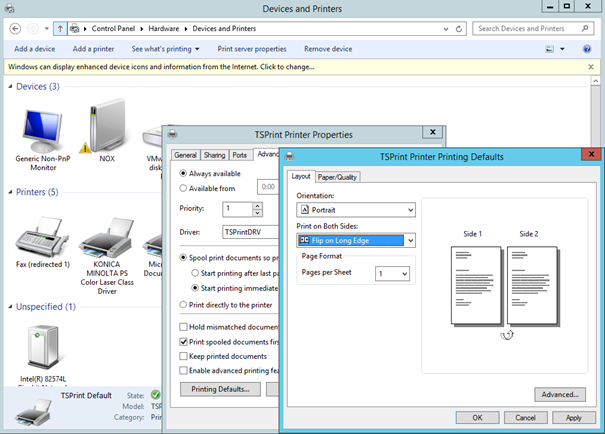Open the help question mark icon
The height and width of the screenshot is (434, 605).
point(587,49)
